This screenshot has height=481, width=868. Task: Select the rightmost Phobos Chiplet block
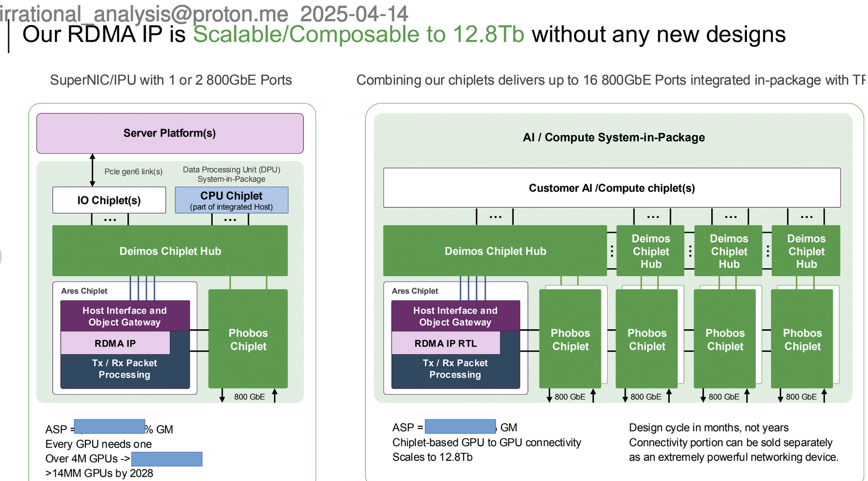802,339
